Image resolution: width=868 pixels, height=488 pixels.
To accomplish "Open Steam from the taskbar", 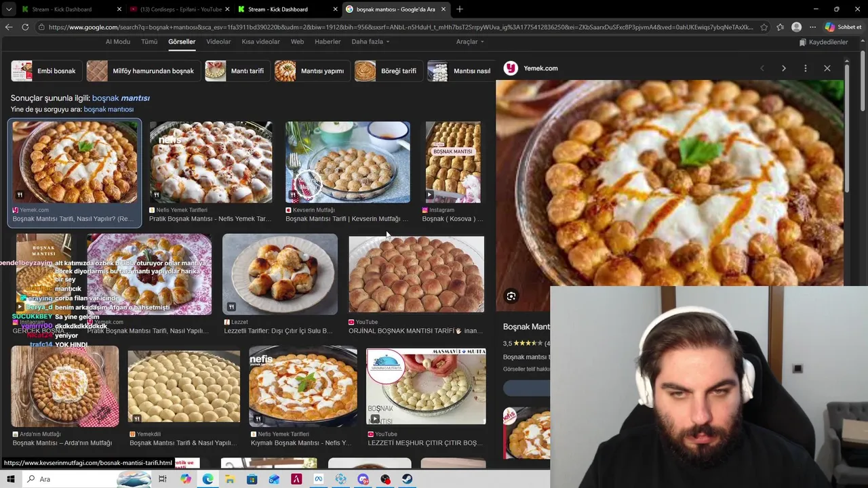I will coord(408,479).
